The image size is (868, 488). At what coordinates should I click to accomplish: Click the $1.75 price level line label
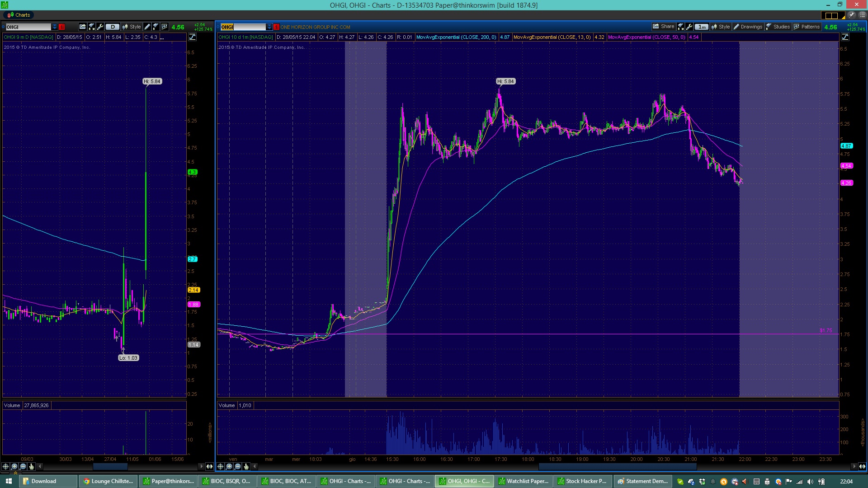826,330
